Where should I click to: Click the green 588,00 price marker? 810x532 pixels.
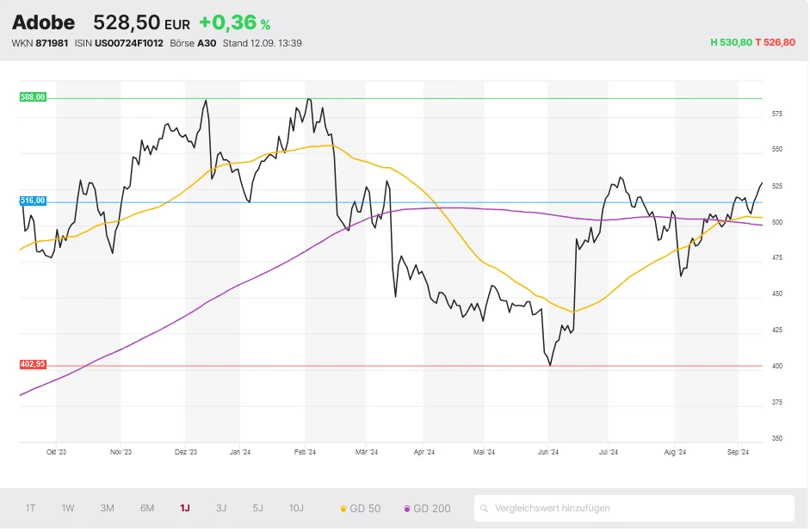(33, 97)
